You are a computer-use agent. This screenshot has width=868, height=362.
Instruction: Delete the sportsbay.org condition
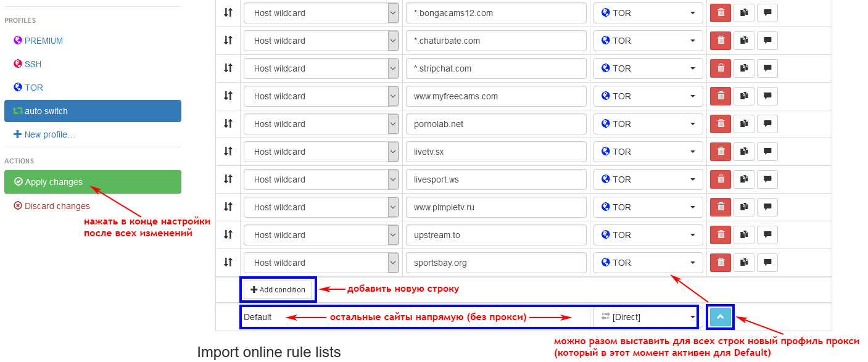pyautogui.click(x=720, y=263)
